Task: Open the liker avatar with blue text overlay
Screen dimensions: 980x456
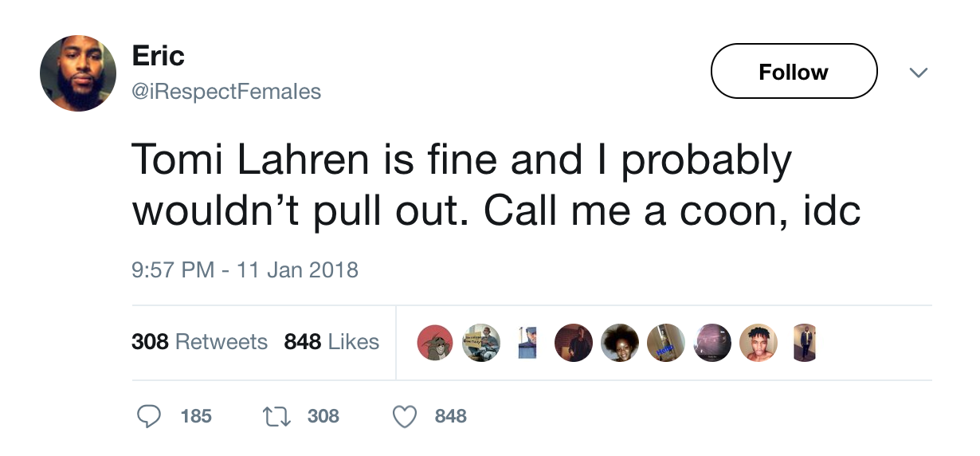Action: coord(666,343)
